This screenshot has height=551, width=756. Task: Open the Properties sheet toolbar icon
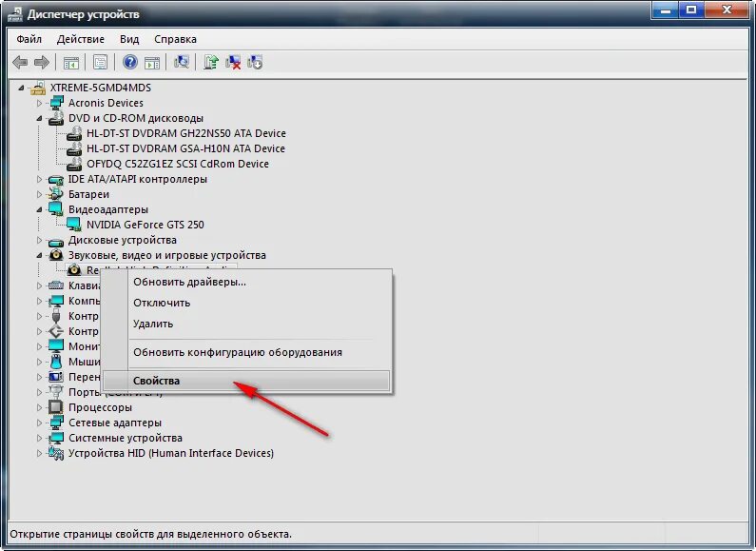click(x=100, y=62)
